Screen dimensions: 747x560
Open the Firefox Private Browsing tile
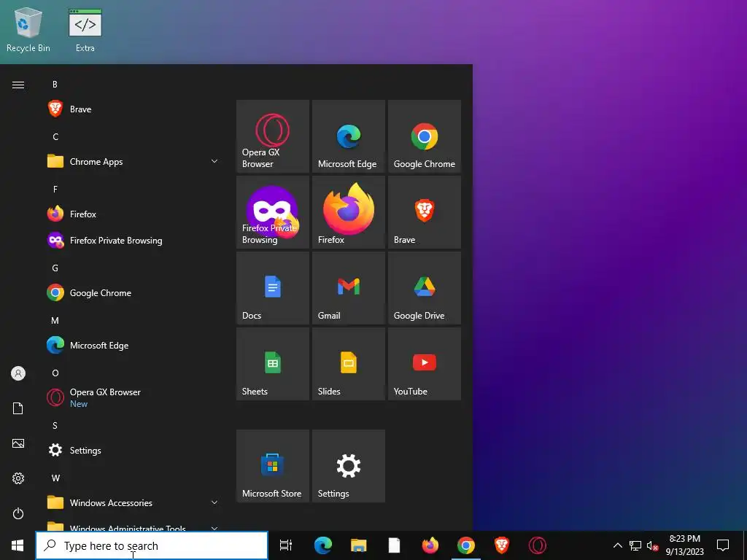pos(273,212)
